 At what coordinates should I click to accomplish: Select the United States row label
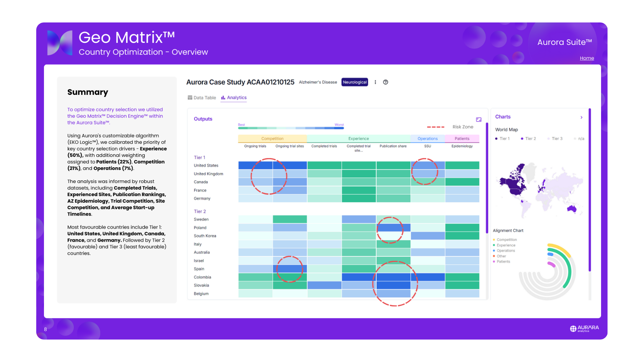point(206,166)
